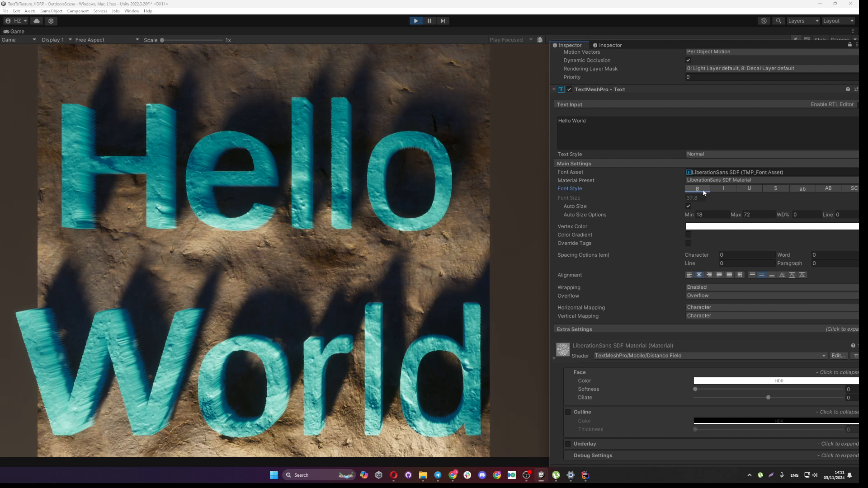
Task: Open the Assets menu
Action: tap(30, 11)
